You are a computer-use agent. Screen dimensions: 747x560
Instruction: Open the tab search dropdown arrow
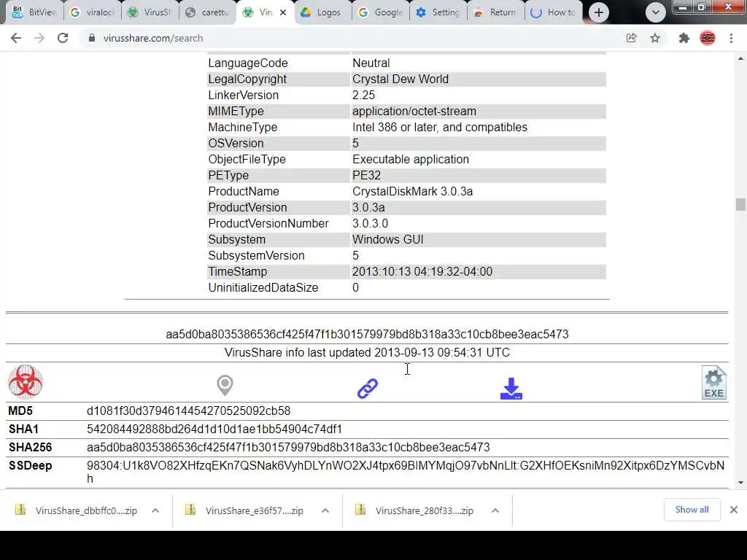click(656, 12)
